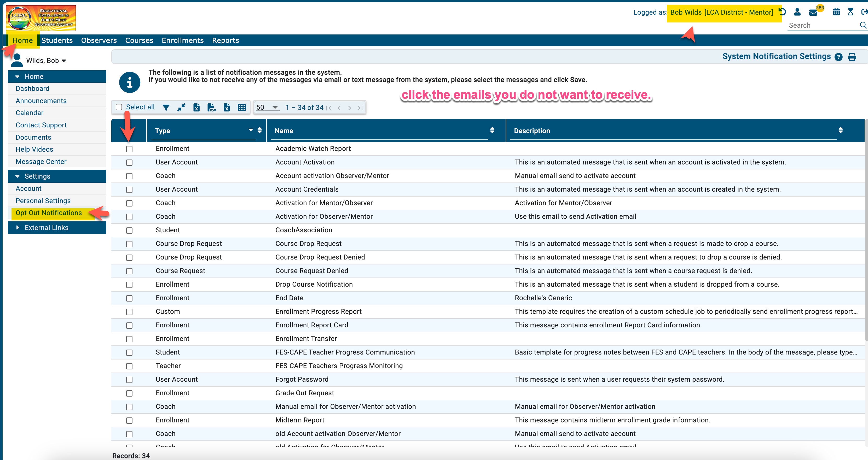
Task: Open the user profile icon in header
Action: click(x=797, y=12)
